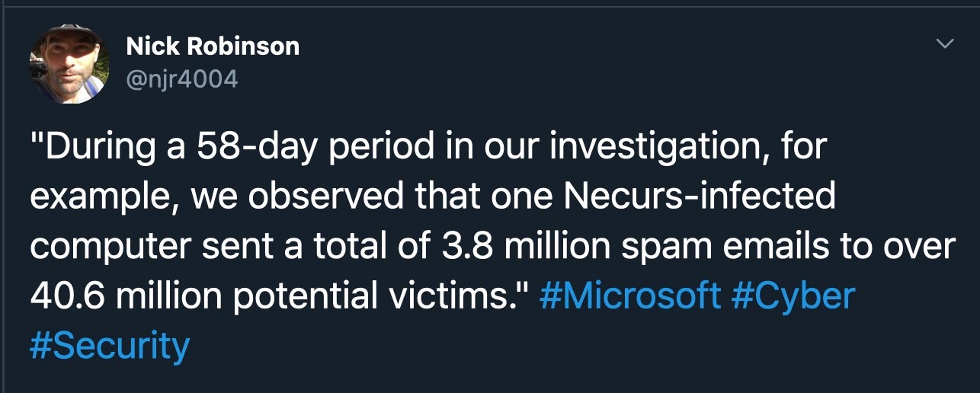Screen dimensions: 980x393
Task: Click the word "During" starting the tweet
Action: click(x=92, y=146)
